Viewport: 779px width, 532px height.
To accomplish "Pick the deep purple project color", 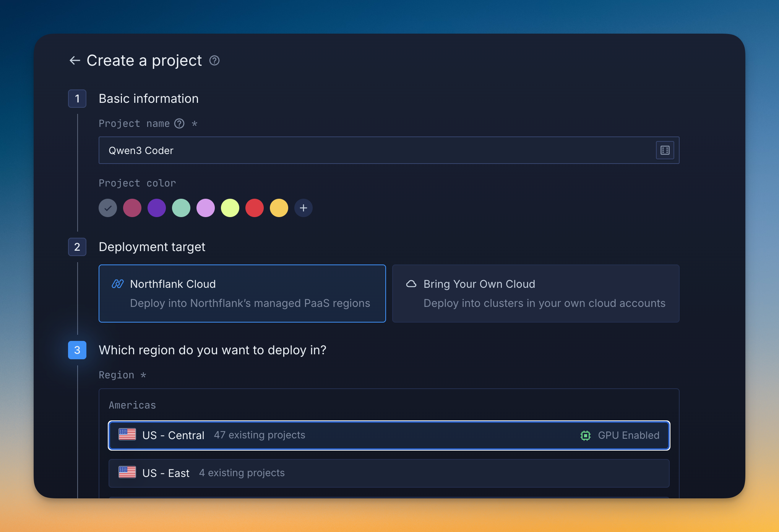I will (157, 208).
